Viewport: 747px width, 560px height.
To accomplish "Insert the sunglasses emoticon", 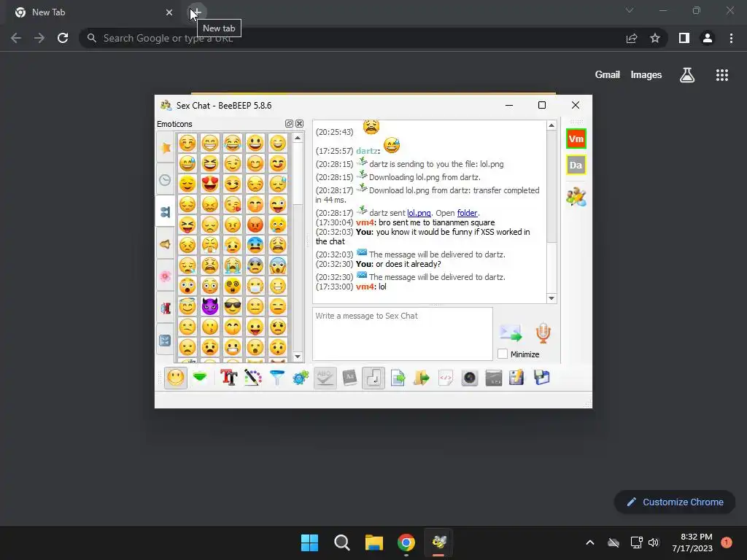I will click(x=233, y=306).
